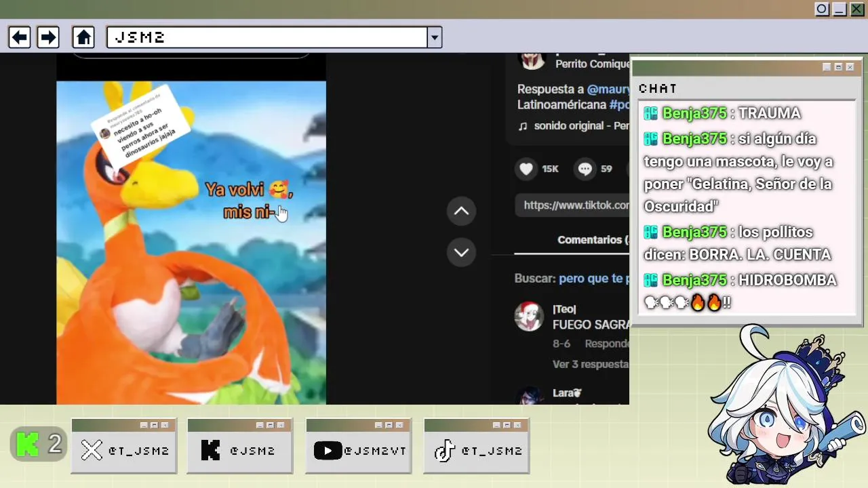Click the |Teo| commenter name

point(564,309)
